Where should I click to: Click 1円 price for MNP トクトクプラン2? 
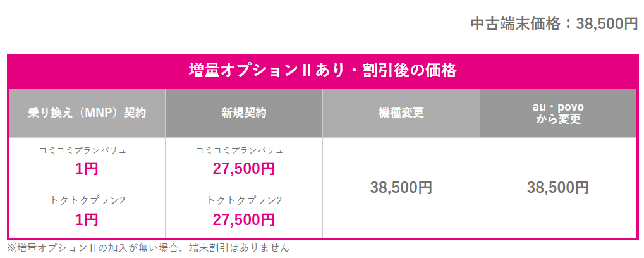tap(87, 219)
